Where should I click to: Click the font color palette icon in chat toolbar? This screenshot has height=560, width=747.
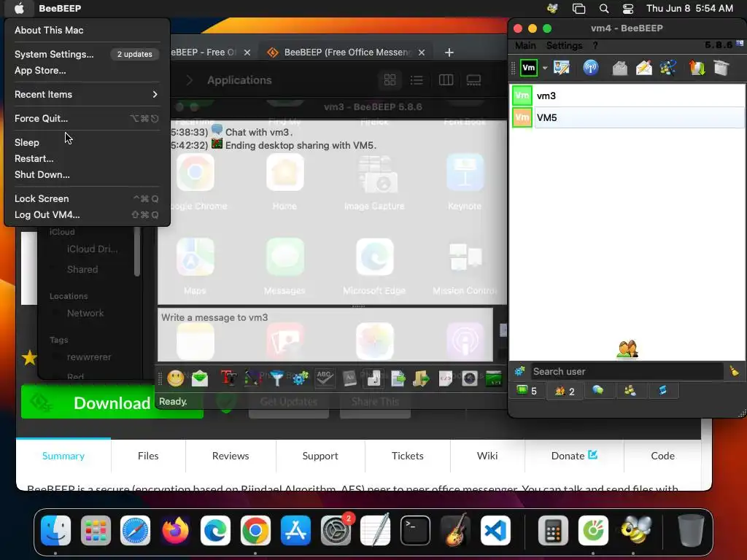pos(253,378)
